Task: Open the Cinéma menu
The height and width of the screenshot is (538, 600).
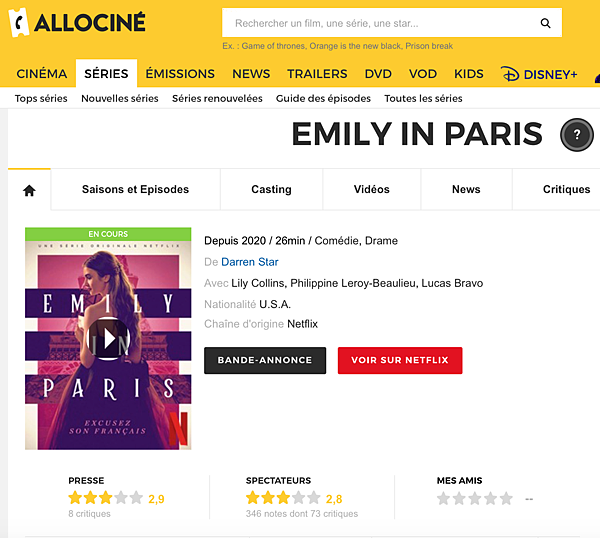Action: click(x=42, y=74)
